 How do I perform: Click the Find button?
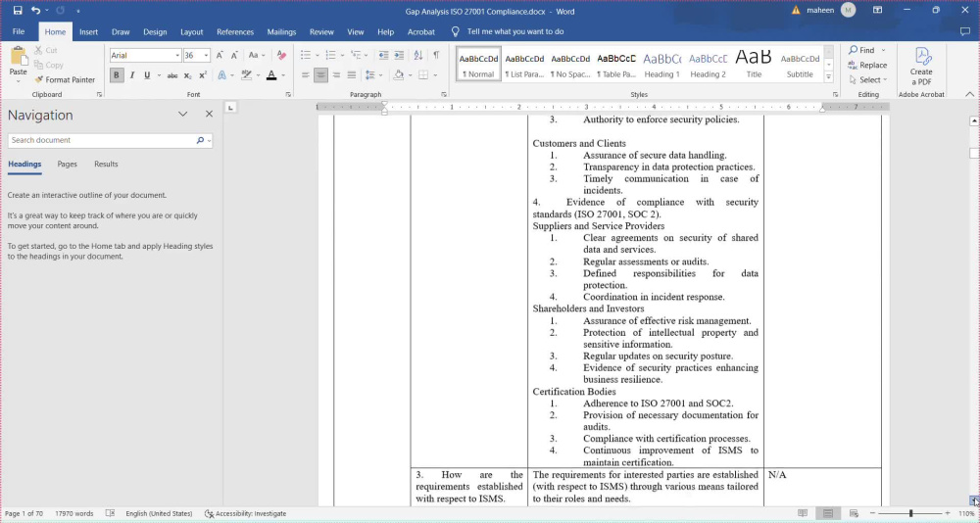pyautogui.click(x=861, y=50)
